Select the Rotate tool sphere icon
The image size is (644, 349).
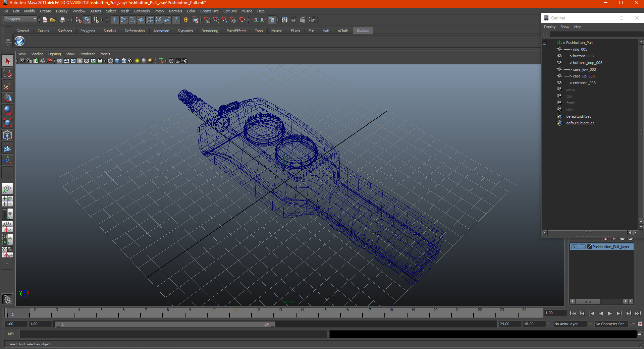pyautogui.click(x=7, y=110)
